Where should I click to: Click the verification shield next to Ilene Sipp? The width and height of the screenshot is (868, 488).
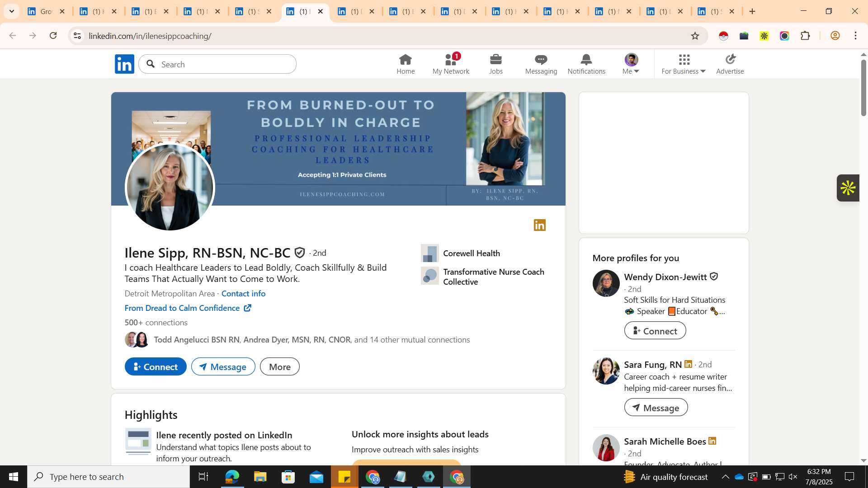tap(300, 253)
